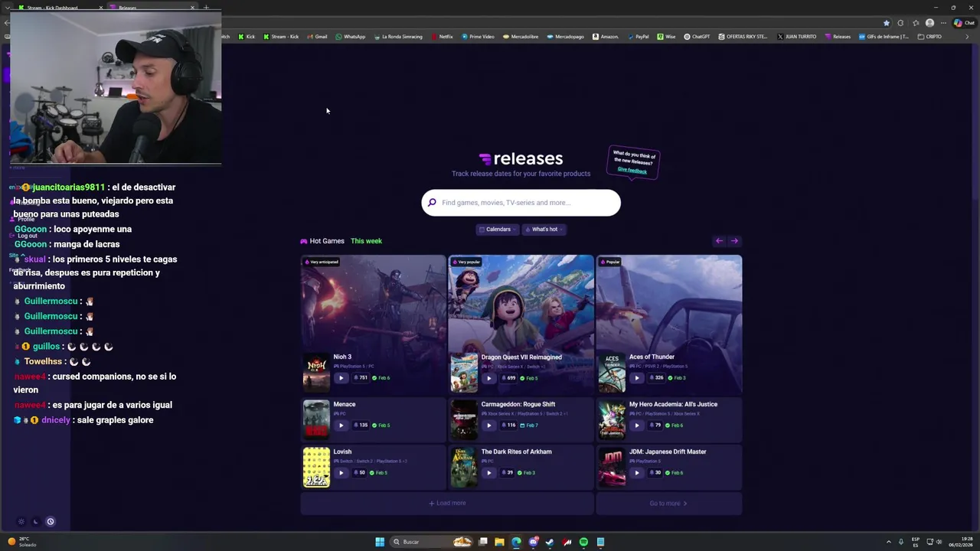Open the PayPal bookmark
The height and width of the screenshot is (551, 980).
coord(639,37)
